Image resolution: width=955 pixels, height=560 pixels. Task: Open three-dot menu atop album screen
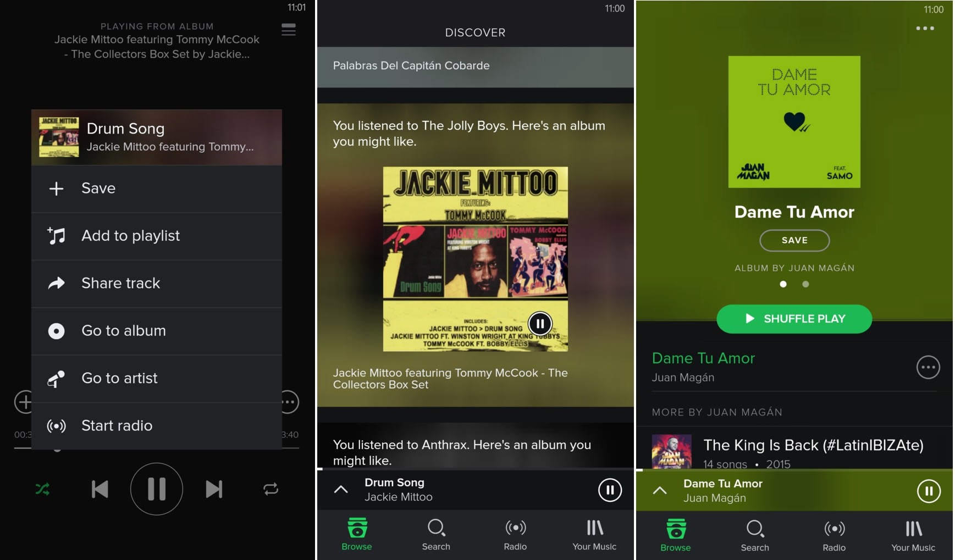(925, 29)
